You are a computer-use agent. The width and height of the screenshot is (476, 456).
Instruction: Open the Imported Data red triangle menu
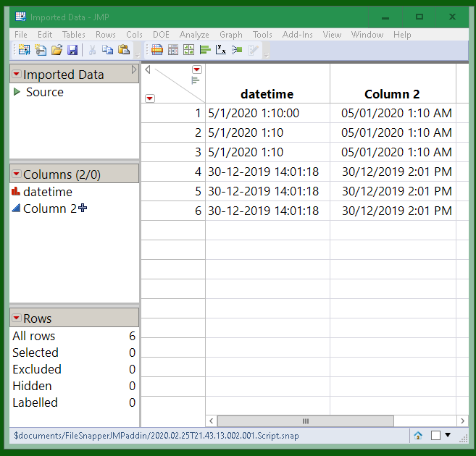(16, 75)
